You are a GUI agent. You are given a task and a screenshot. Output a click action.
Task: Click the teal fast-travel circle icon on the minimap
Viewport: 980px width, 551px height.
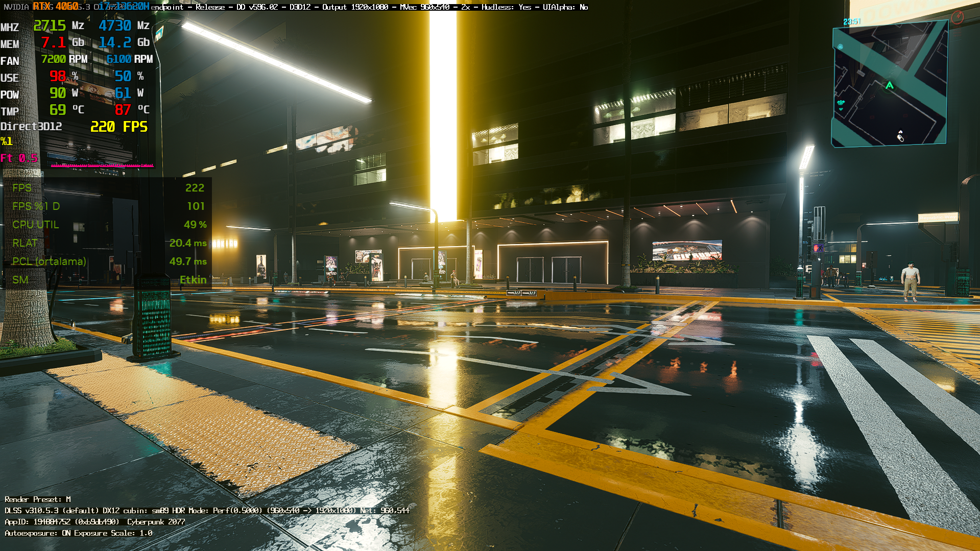pyautogui.click(x=840, y=47)
